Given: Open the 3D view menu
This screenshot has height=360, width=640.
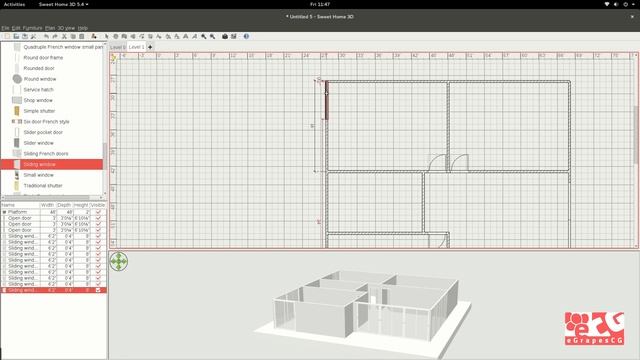Looking at the screenshot, I should pos(66,28).
